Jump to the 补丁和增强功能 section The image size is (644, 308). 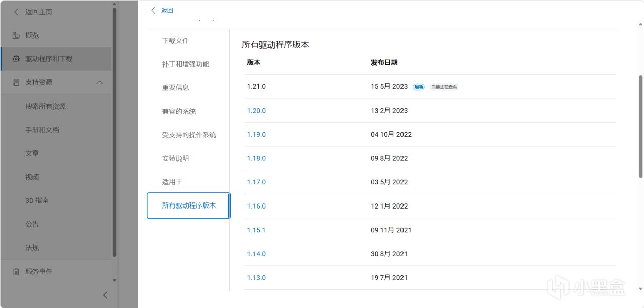pyautogui.click(x=185, y=64)
